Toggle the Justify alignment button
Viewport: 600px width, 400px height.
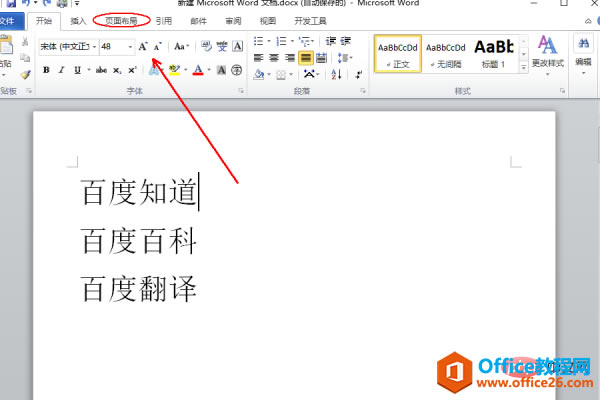(x=306, y=58)
